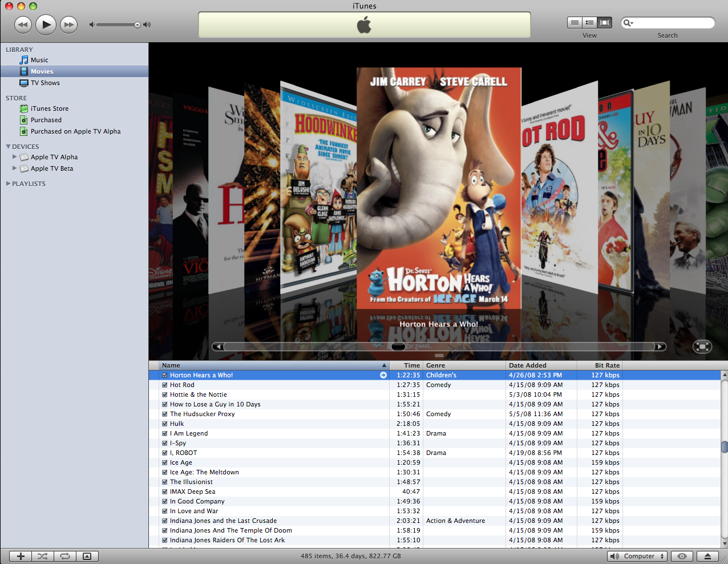Uncheck the I, ROBOT checkbox
Screen dimensions: 728x564
coord(164,453)
